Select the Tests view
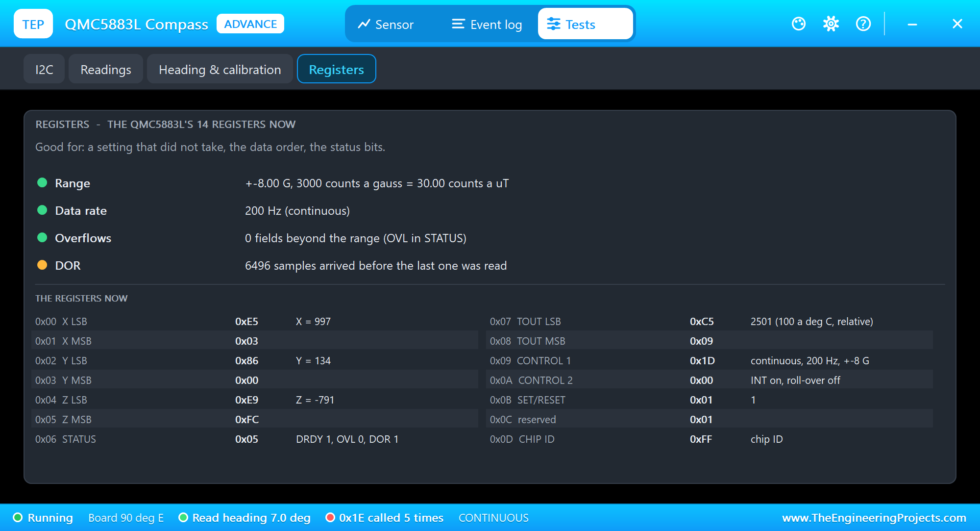This screenshot has width=980, height=531. point(585,24)
